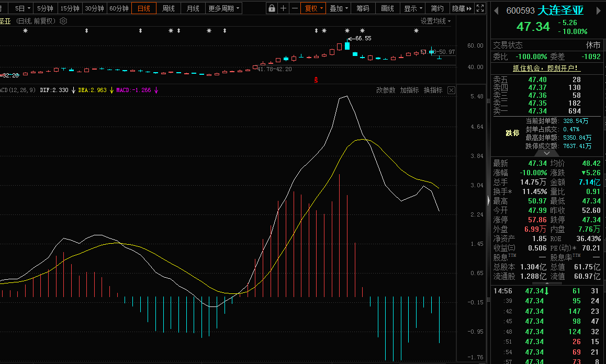Open the 设置均线 dropdown
This screenshot has width=606, height=364.
(x=435, y=21)
